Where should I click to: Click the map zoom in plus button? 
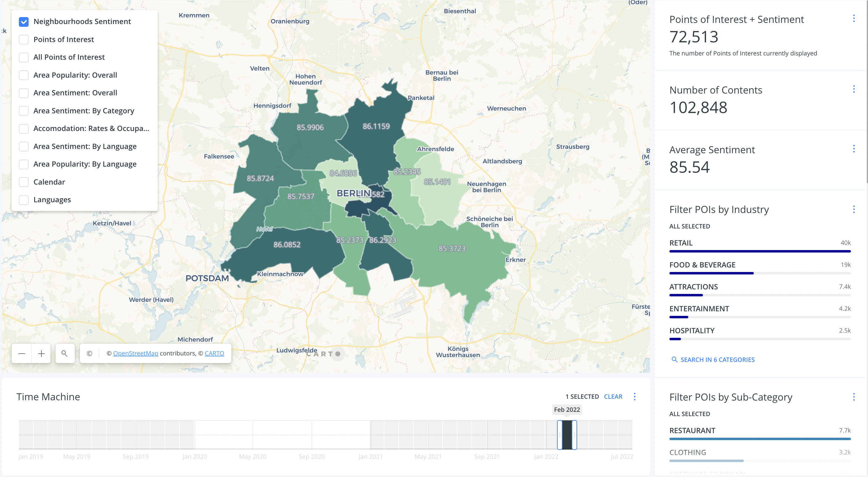[41, 353]
